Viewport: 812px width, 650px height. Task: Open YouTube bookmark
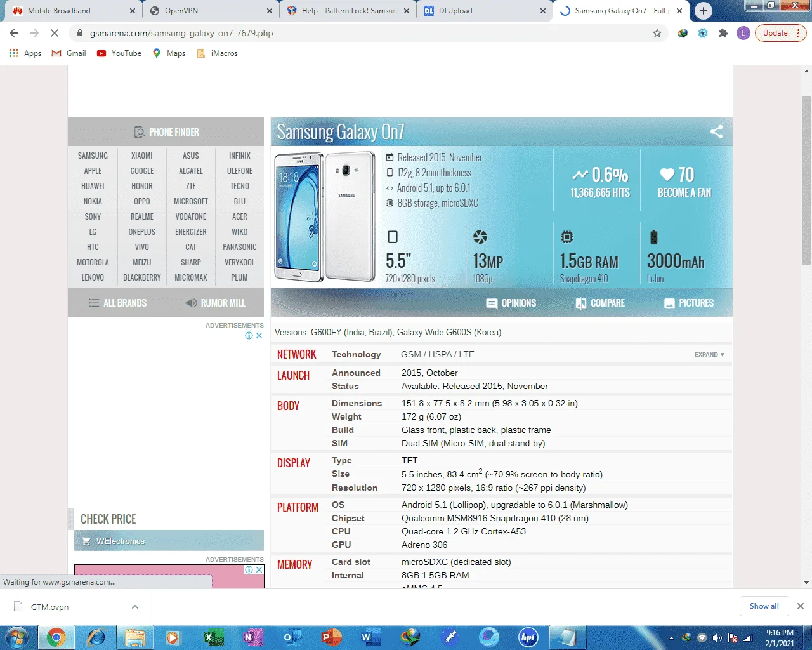point(119,53)
